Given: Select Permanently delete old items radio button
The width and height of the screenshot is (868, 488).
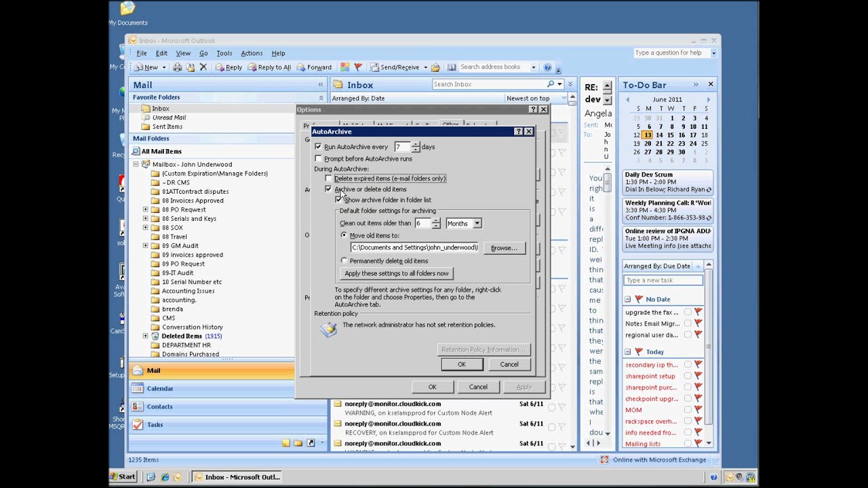Looking at the screenshot, I should [344, 261].
